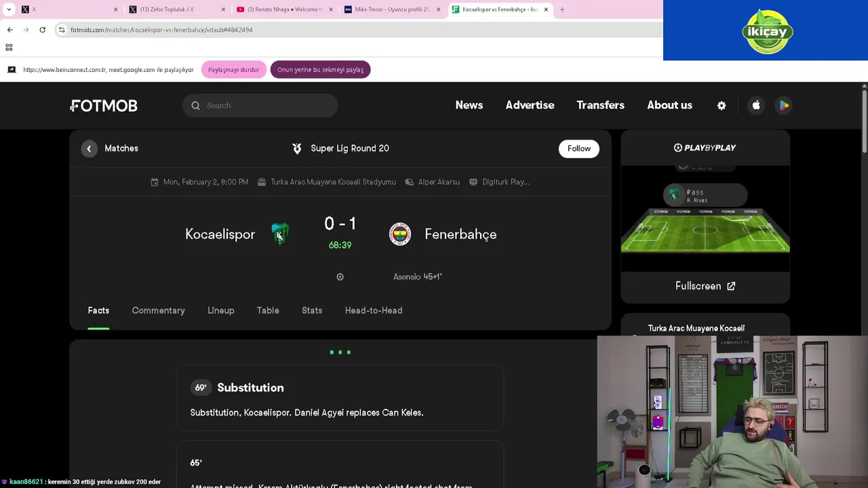Close the Kocaelispor vs Fenerbahçe tab
The height and width of the screenshot is (488, 868).
click(x=546, y=9)
